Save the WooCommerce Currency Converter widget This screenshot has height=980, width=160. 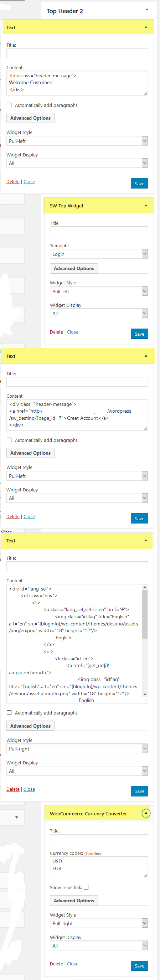pos(139,965)
